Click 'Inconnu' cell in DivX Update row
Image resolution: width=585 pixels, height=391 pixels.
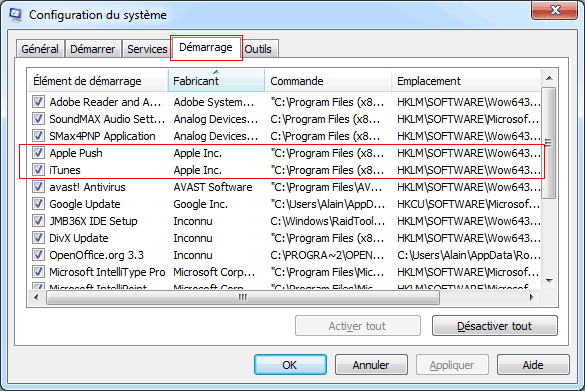coord(193,238)
